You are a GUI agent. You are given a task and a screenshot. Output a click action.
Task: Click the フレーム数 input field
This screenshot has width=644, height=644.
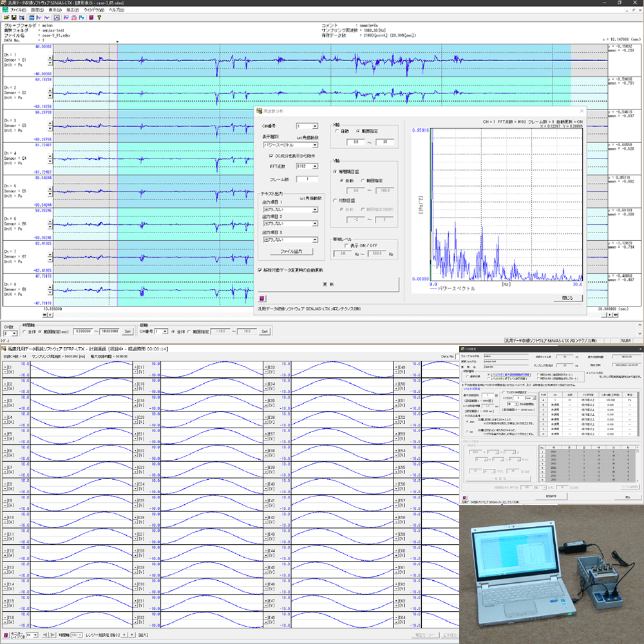(x=307, y=179)
